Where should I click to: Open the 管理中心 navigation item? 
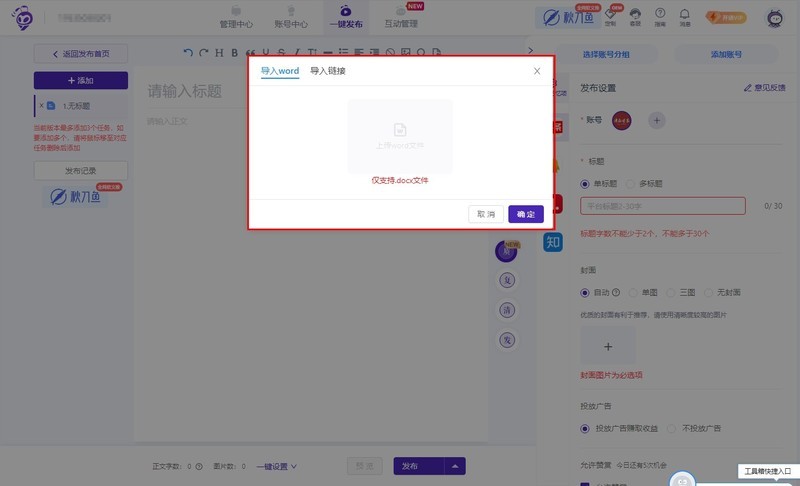pyautogui.click(x=236, y=17)
